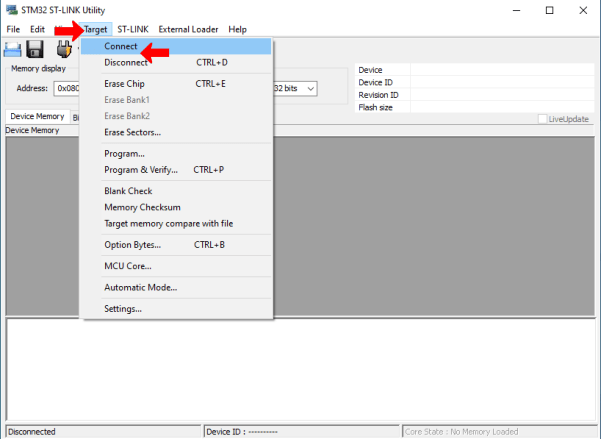
Task: Open the External Loader menu
Action: [x=188, y=29]
